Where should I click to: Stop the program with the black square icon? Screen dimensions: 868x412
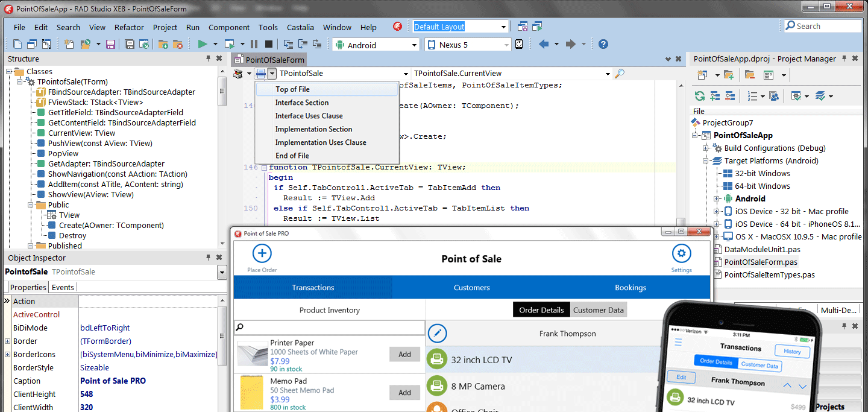tap(268, 45)
